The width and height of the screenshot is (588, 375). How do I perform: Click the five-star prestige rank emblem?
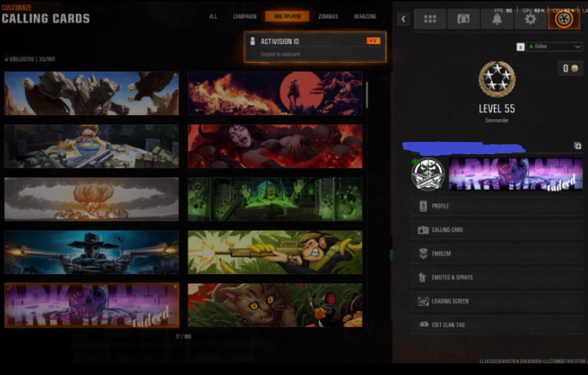point(497,79)
